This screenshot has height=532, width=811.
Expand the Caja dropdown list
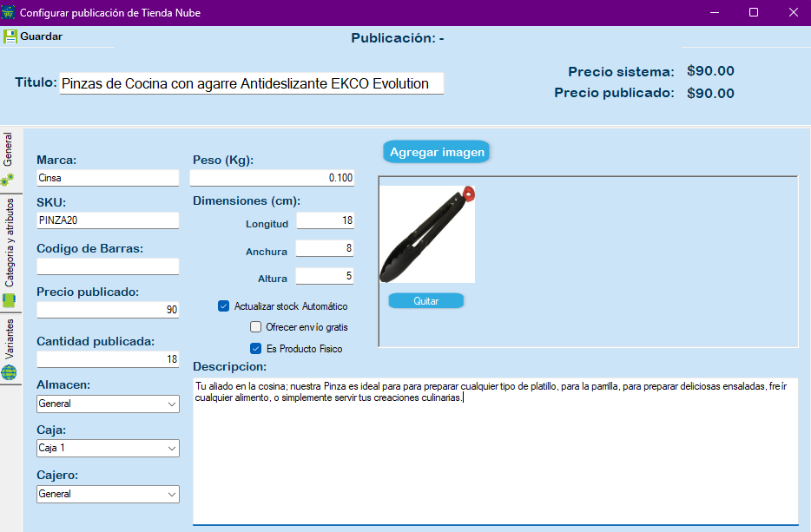click(x=108, y=449)
